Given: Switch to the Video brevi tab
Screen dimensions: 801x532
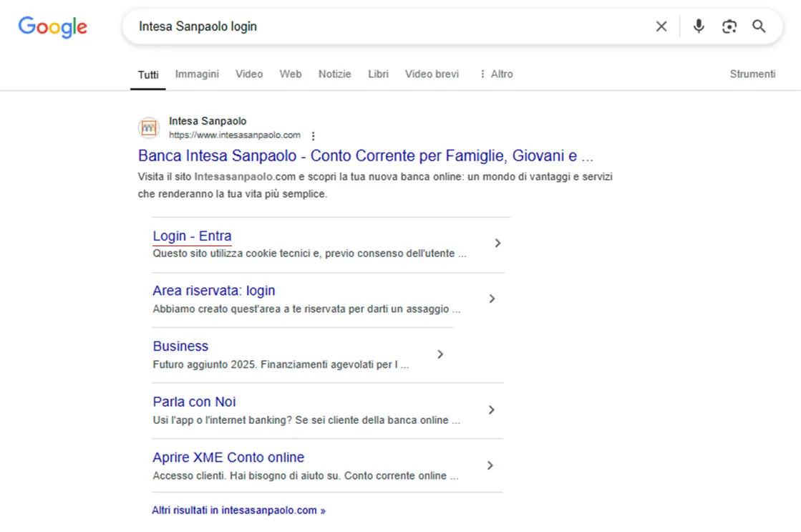Looking at the screenshot, I should click(432, 74).
